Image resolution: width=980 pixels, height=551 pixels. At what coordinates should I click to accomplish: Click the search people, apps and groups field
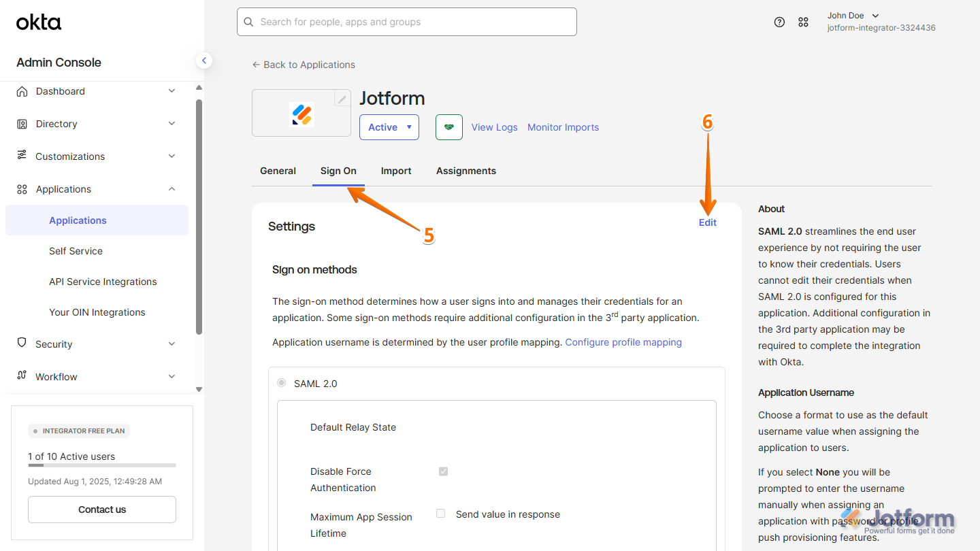tap(407, 22)
